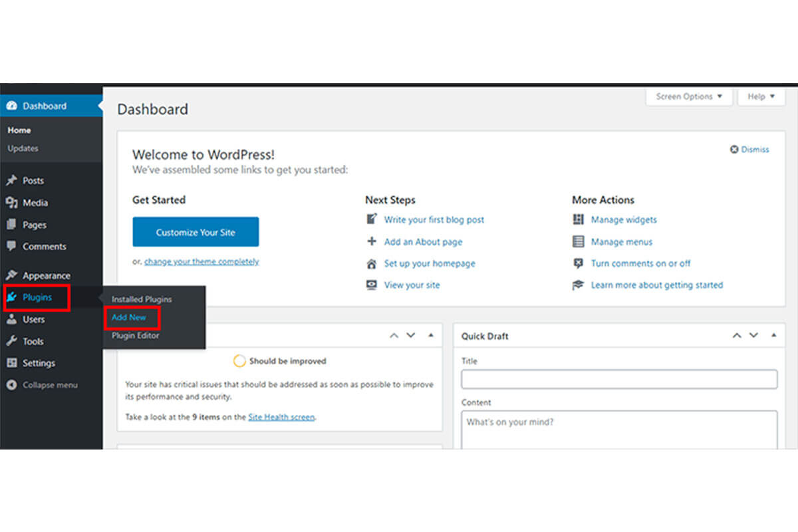Collapse the Site Health widget panel
The image size is (798, 532).
pyautogui.click(x=430, y=336)
